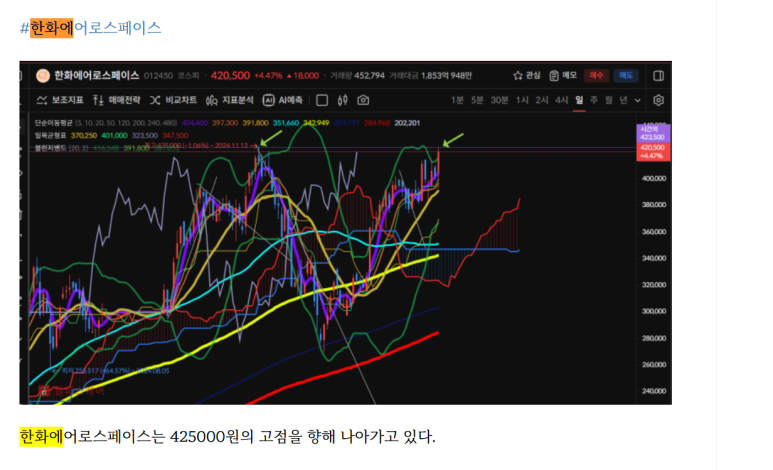Click the 300,000 price axis label

pos(654,311)
